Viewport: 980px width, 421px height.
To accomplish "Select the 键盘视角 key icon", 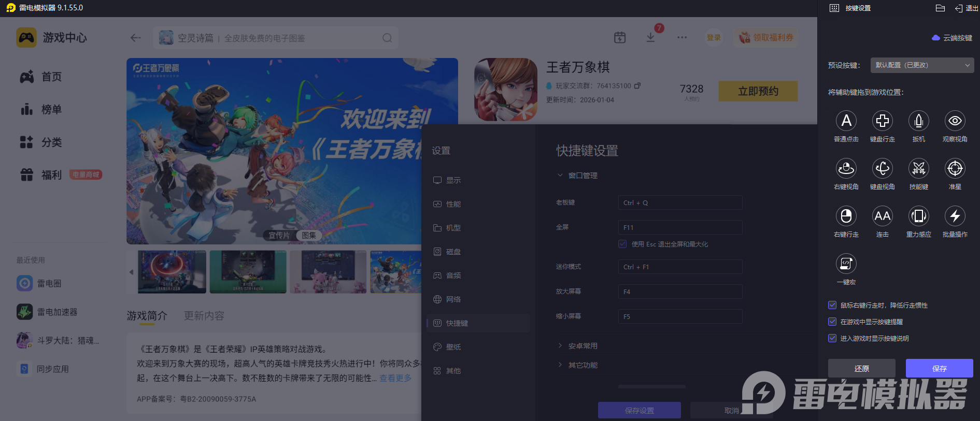I will pyautogui.click(x=883, y=168).
